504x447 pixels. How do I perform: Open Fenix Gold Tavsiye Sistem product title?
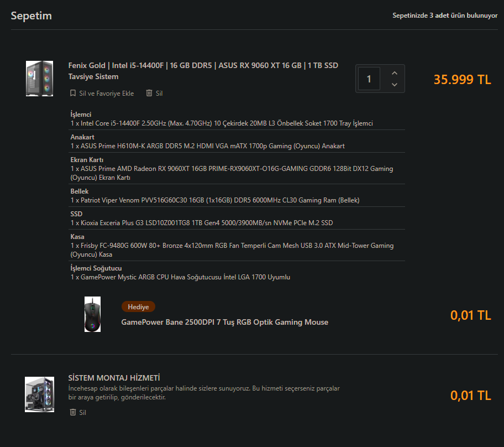pyautogui.click(x=203, y=71)
